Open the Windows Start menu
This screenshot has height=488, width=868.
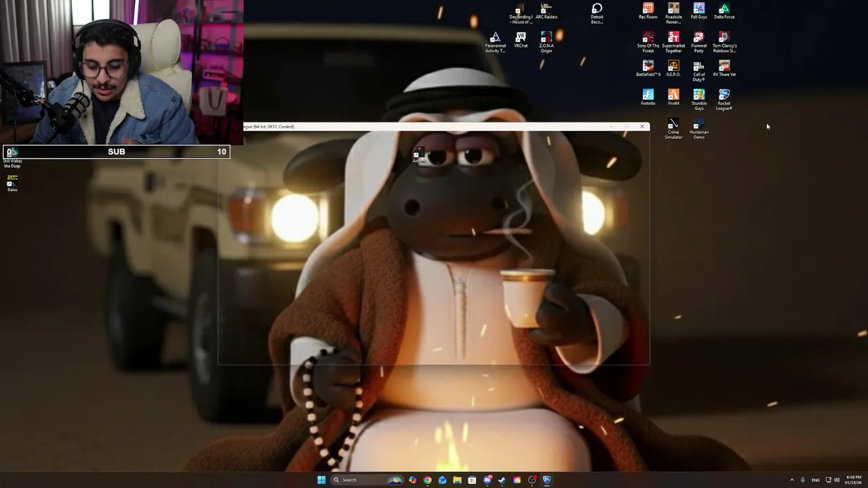pyautogui.click(x=321, y=480)
